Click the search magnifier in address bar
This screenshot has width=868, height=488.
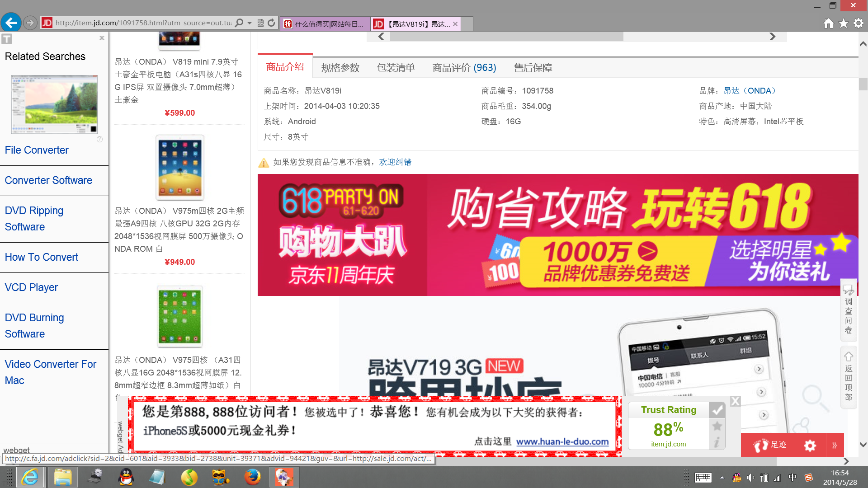(x=239, y=23)
